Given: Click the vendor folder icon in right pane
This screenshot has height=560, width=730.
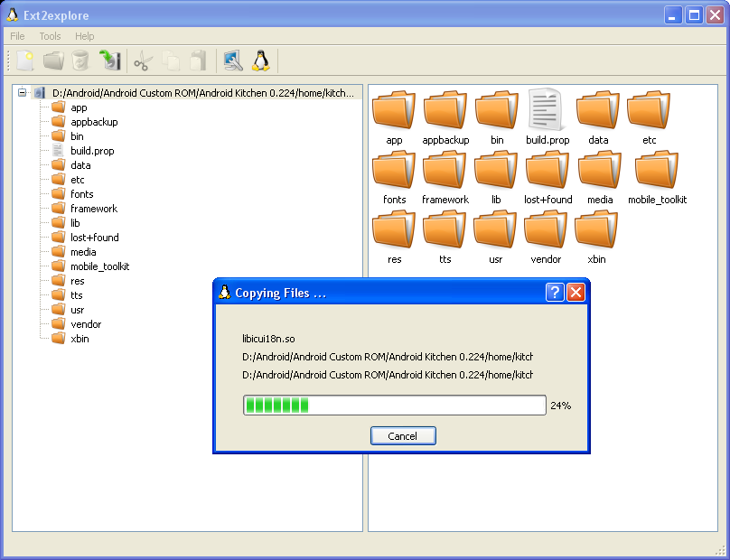Looking at the screenshot, I should [546, 229].
